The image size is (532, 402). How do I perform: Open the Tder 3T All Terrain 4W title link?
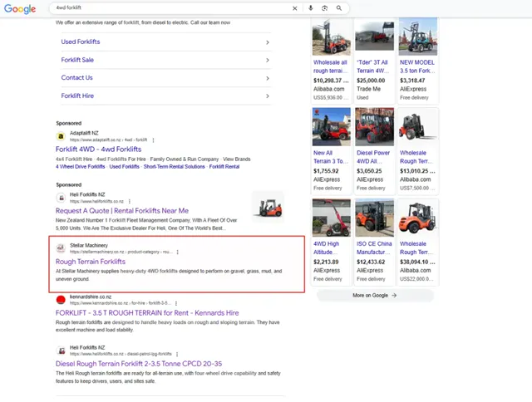(x=372, y=66)
